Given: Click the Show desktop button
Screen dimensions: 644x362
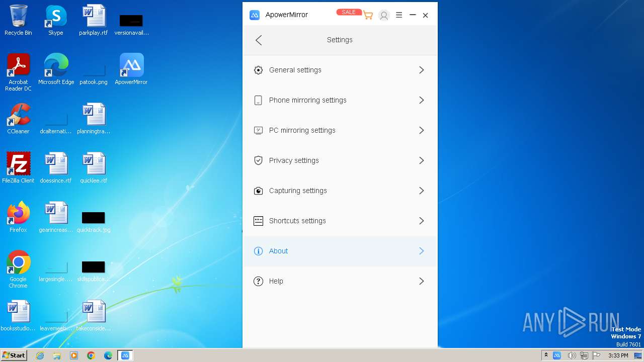Looking at the screenshot, I should point(638,355).
